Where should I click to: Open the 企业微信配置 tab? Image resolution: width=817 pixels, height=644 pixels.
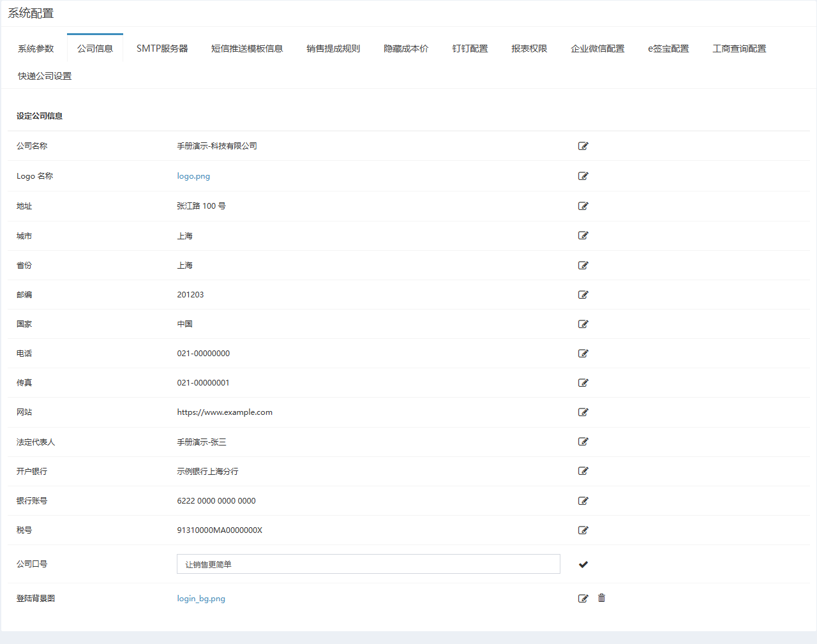click(597, 49)
